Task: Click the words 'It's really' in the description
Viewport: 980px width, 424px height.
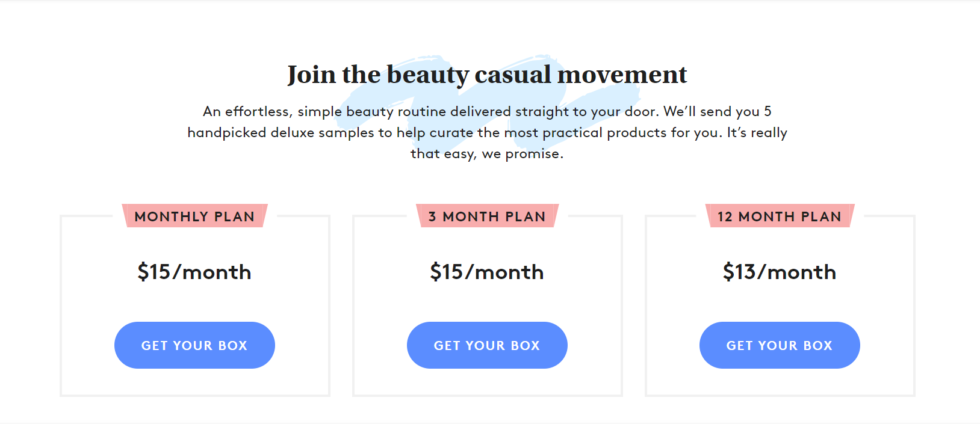Action: tap(757, 132)
